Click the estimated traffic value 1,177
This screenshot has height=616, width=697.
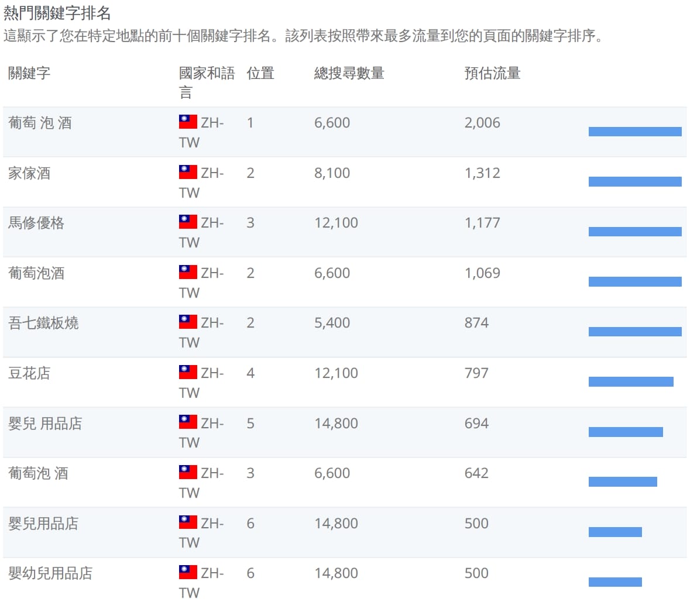482,223
